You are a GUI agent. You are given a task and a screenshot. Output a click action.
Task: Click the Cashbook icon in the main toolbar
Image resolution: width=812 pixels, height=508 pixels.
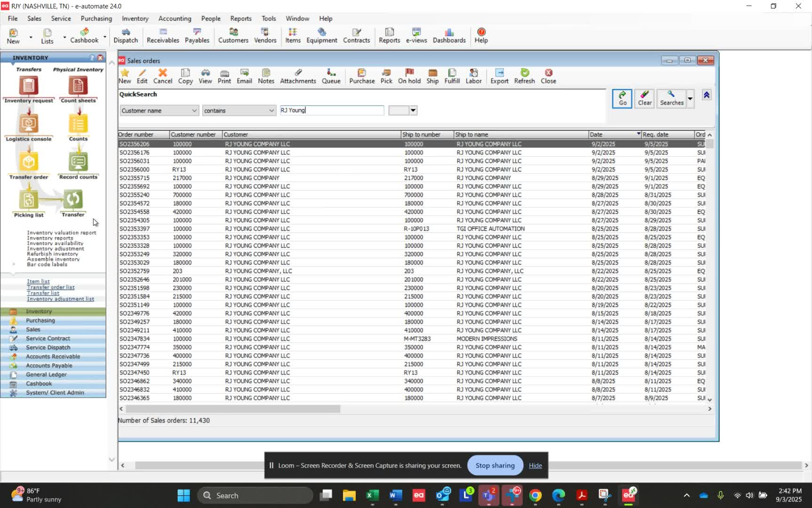tap(84, 36)
